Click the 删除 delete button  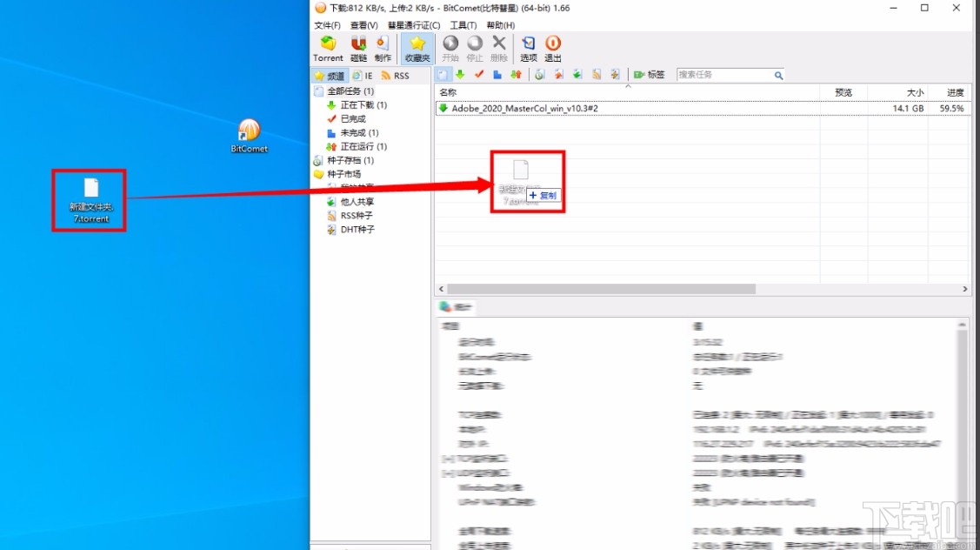click(499, 49)
